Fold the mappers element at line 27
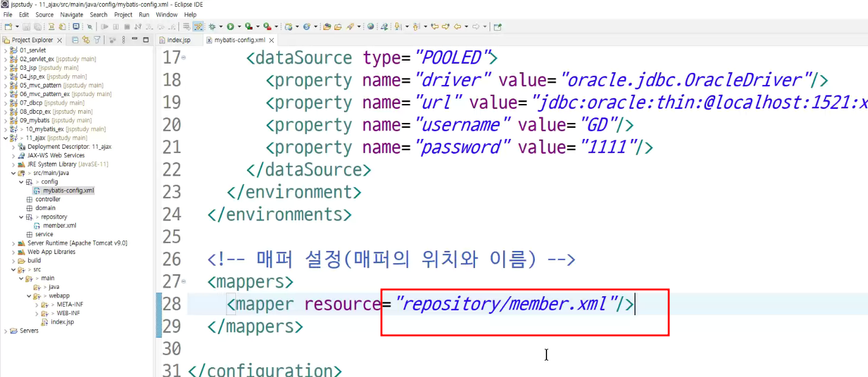The width and height of the screenshot is (868, 377). pyautogui.click(x=184, y=281)
